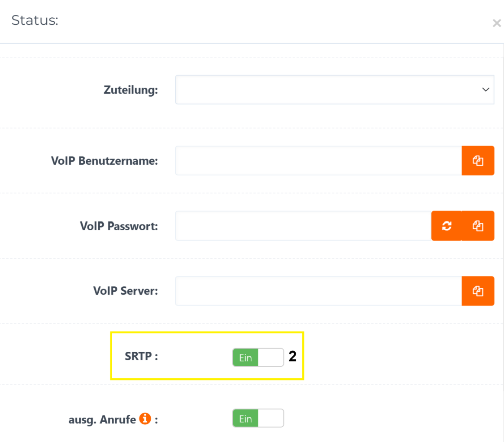Copy the VoIP Passwort to clipboard
Screen dimensions: 504x442
coord(478,226)
